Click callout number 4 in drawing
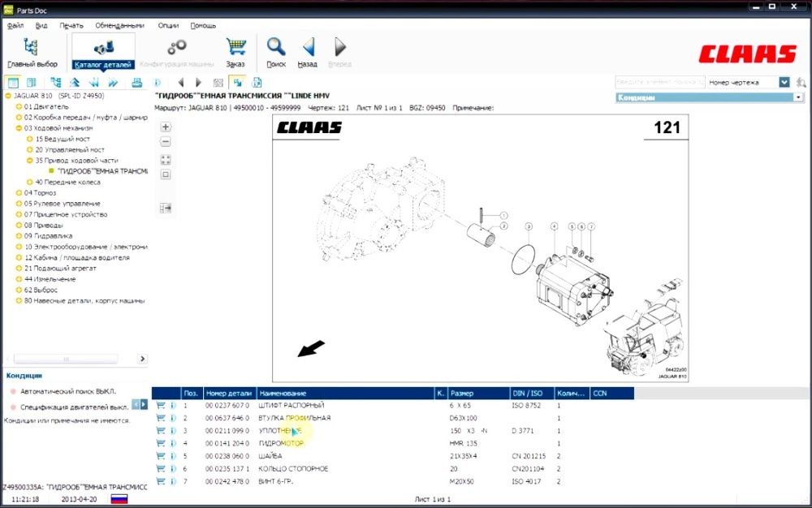The height and width of the screenshot is (508, 812). click(x=554, y=226)
